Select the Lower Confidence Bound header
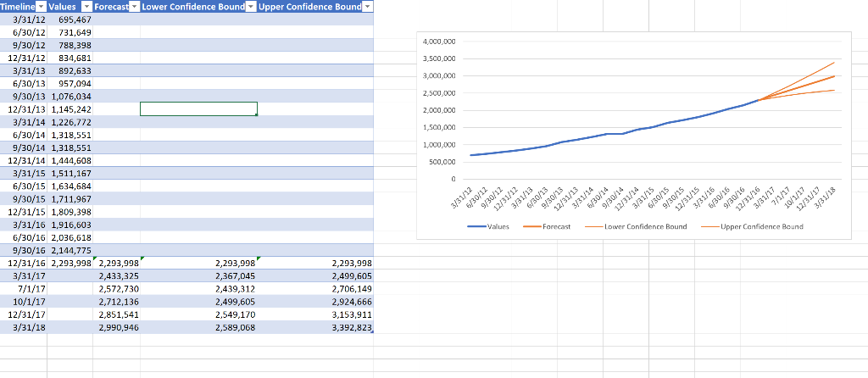The height and width of the screenshot is (378, 868). (193, 7)
